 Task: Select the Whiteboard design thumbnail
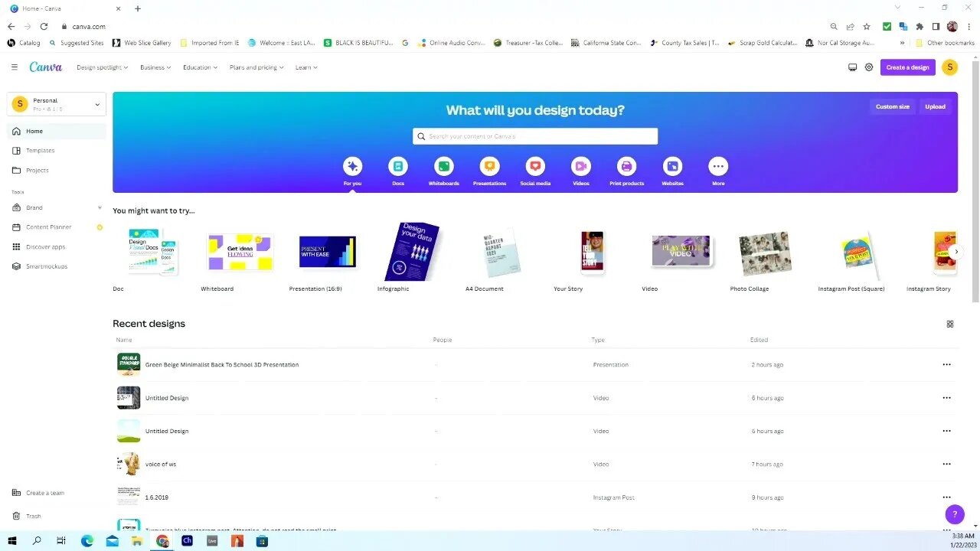pos(240,252)
